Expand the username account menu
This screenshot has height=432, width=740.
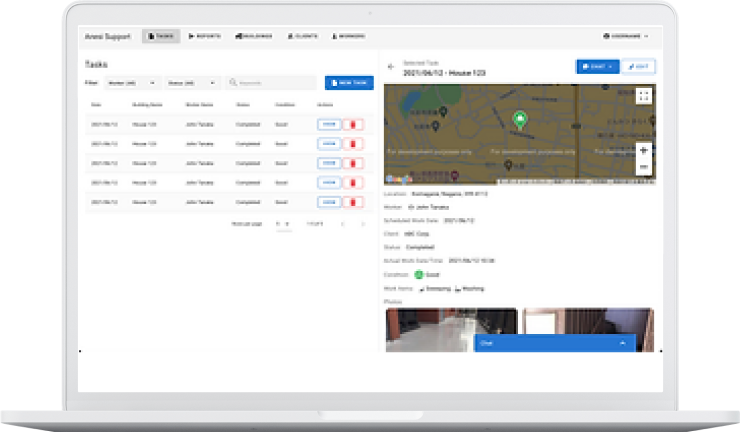(x=627, y=36)
